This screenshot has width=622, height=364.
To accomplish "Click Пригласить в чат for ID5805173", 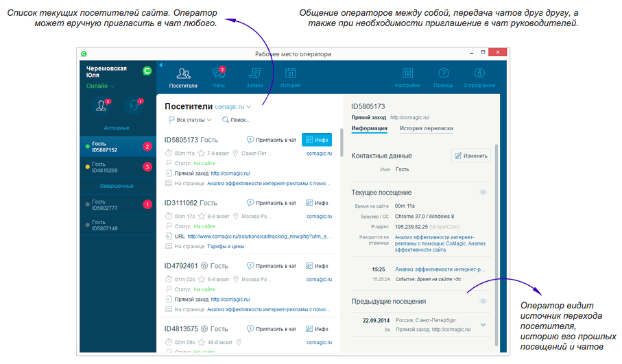I will (272, 140).
